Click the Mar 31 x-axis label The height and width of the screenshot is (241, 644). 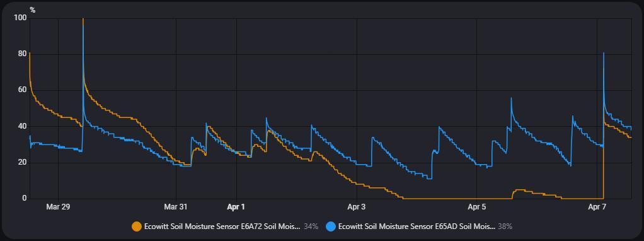[x=176, y=207]
